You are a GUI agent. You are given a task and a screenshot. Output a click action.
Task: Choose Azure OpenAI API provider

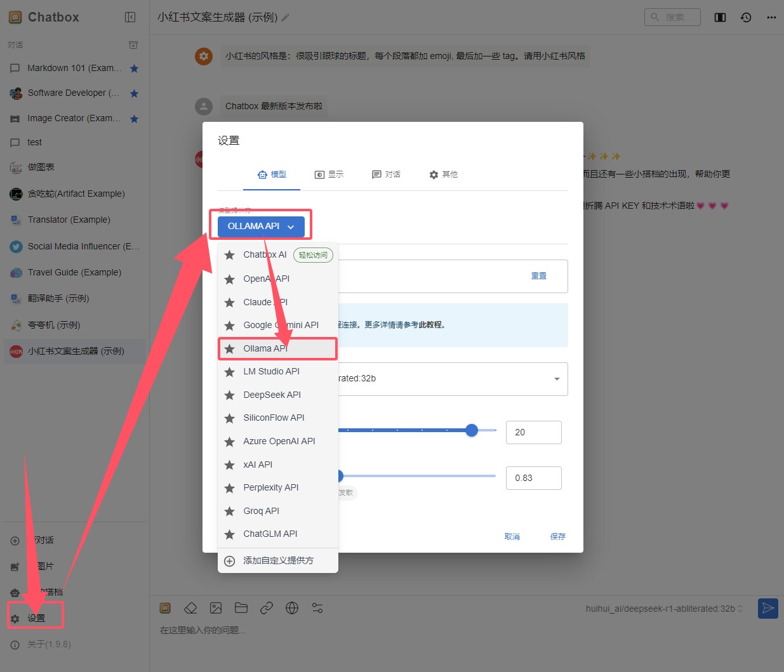tap(278, 441)
